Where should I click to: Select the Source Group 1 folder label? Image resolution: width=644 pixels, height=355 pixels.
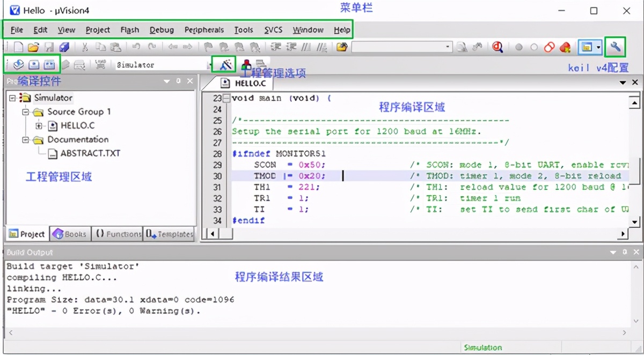tap(79, 112)
